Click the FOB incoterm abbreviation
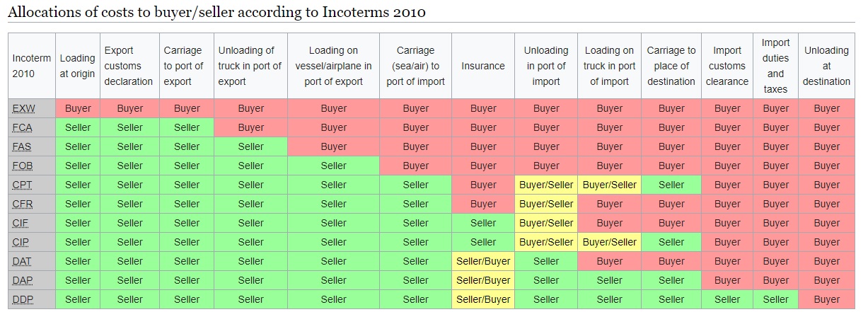Screen dimensions: 868x312 tap(22, 166)
